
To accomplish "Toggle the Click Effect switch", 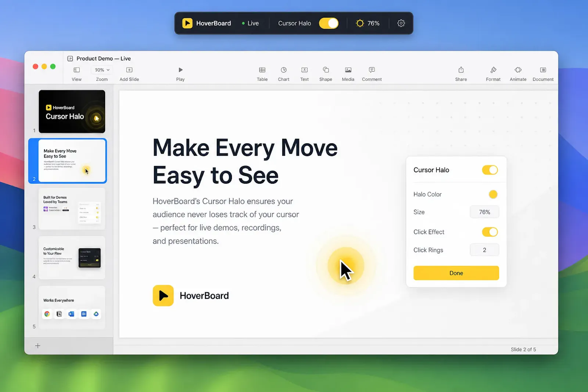I will point(490,232).
